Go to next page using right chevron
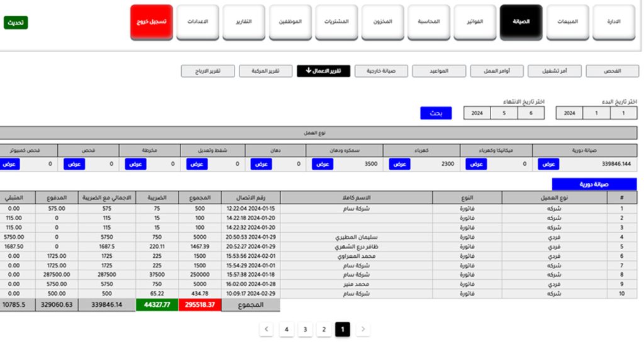This screenshot has width=644, height=349. pos(363,329)
